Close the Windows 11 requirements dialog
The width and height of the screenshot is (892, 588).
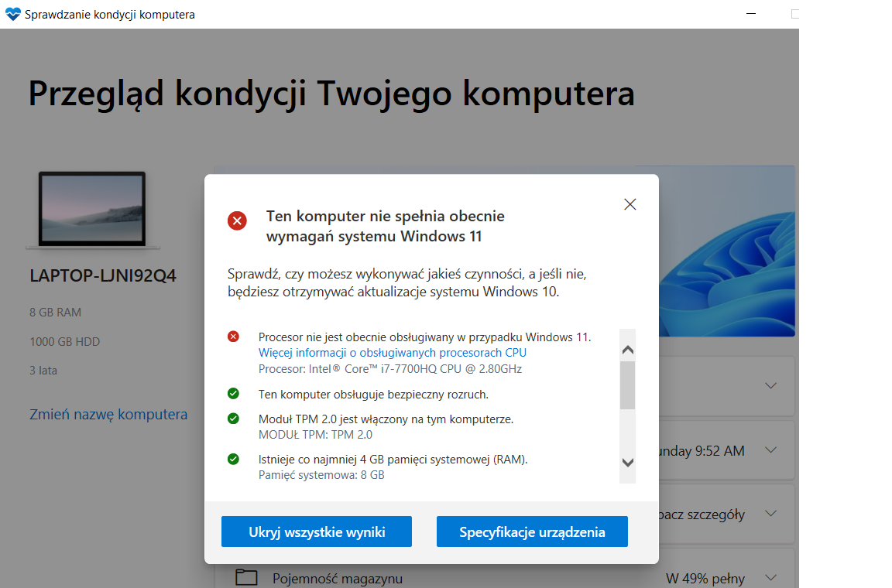pos(630,205)
